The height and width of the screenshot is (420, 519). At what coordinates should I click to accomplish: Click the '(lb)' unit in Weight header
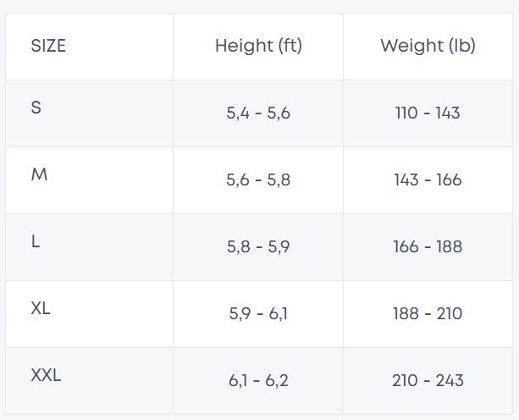coord(461,46)
